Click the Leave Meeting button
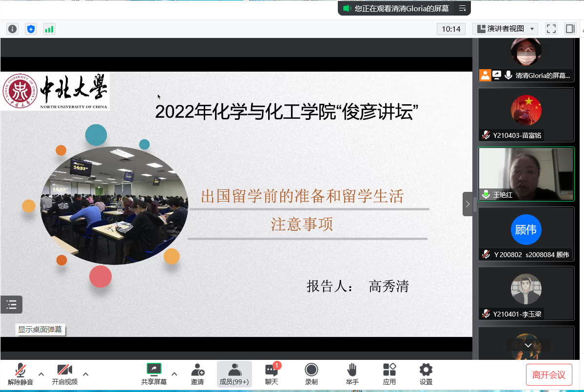The height and width of the screenshot is (392, 584). [x=548, y=374]
